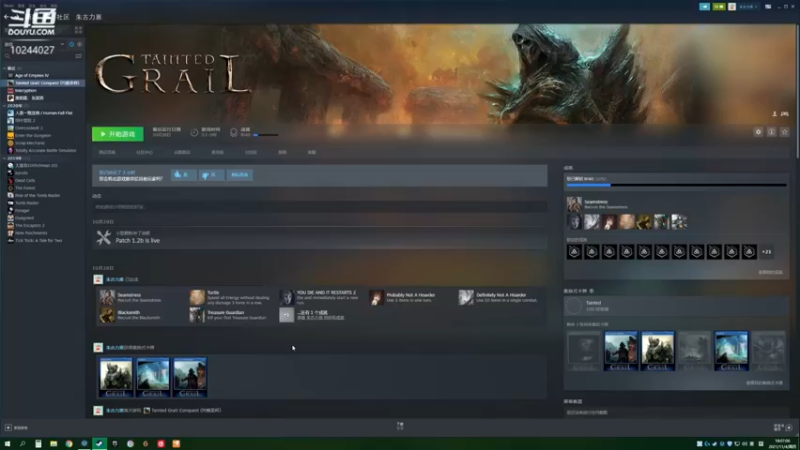Click the achievements progress bar in right panel
Image resolution: width=800 pixels, height=450 pixels.
677,185
